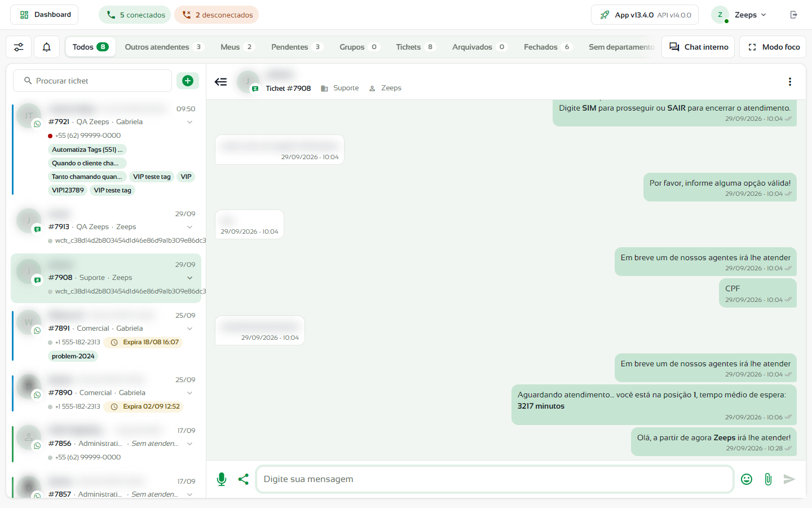This screenshot has width=812, height=508.
Task: Switch to the Grupos tab
Action: click(x=359, y=47)
